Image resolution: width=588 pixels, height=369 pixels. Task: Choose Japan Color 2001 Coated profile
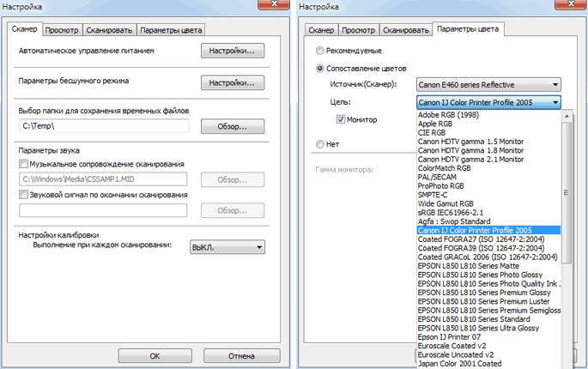489,364
